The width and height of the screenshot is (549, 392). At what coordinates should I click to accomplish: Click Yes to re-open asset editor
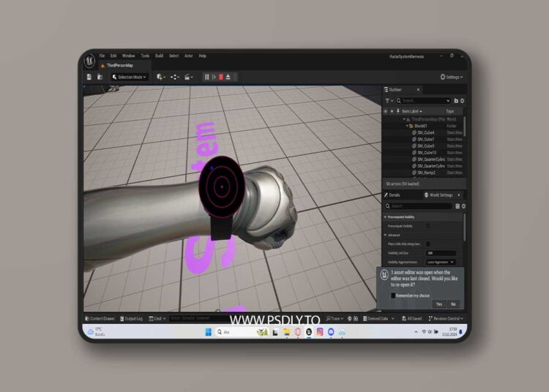[438, 304]
